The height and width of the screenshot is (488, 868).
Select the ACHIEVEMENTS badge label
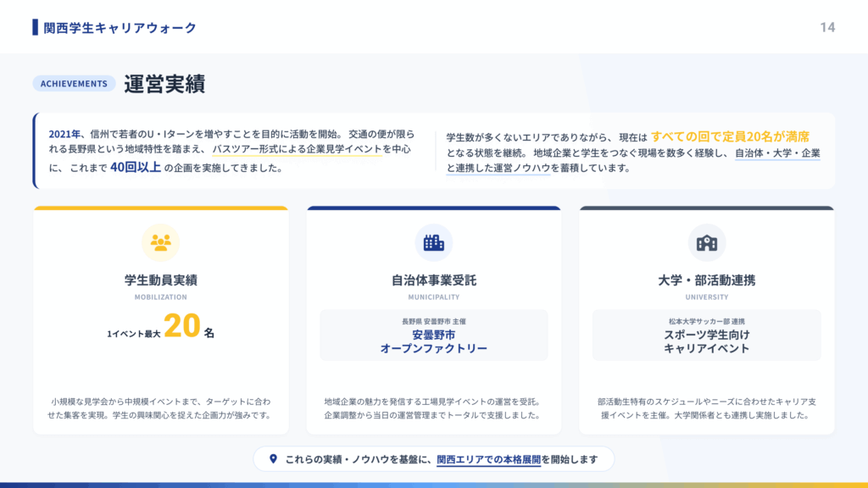[74, 84]
